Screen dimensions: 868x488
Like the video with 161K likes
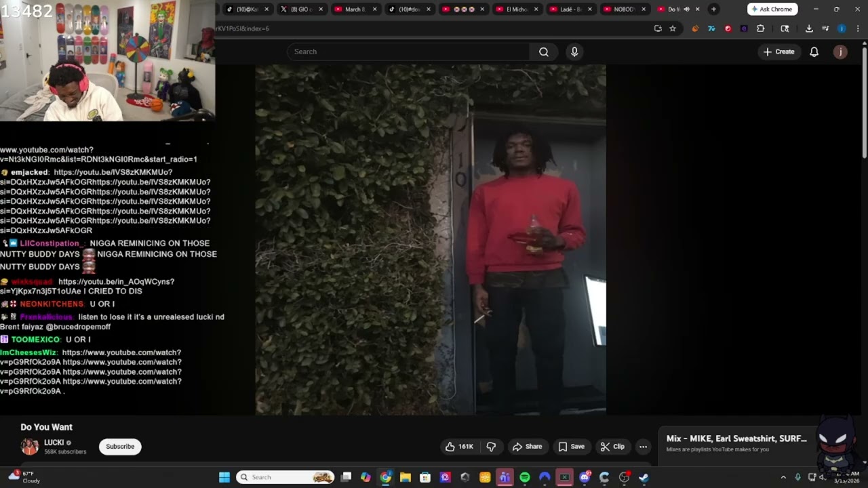(459, 447)
